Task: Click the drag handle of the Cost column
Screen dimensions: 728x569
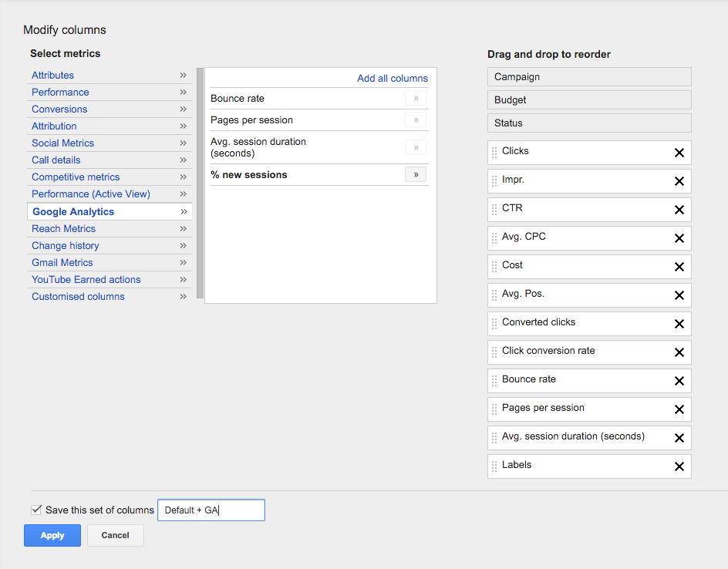Action: (494, 267)
